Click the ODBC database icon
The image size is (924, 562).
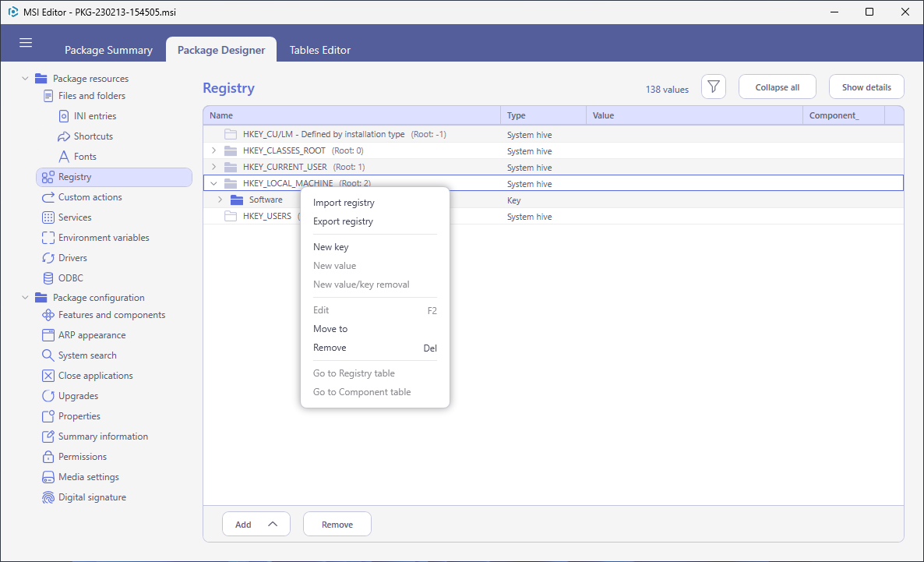(48, 277)
